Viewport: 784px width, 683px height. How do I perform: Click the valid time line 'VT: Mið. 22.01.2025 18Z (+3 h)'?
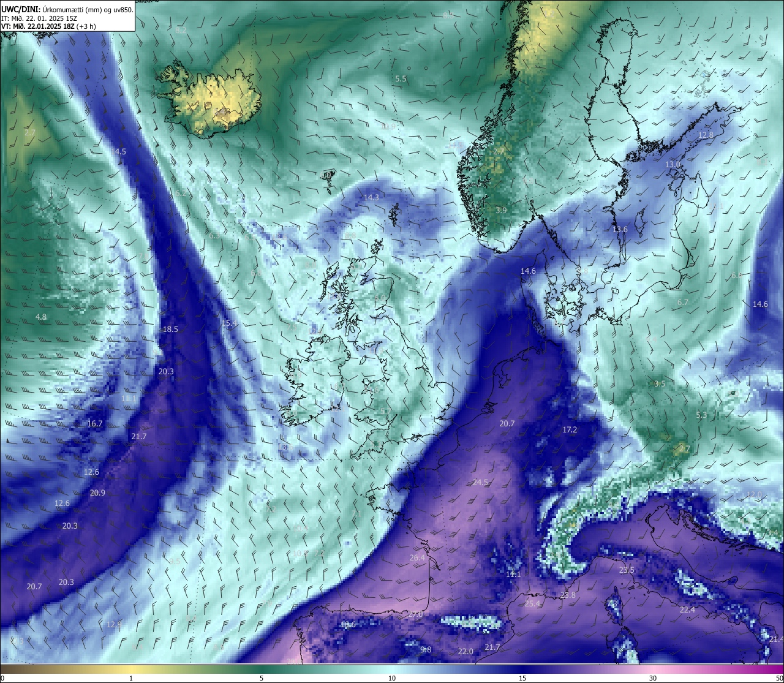click(49, 26)
